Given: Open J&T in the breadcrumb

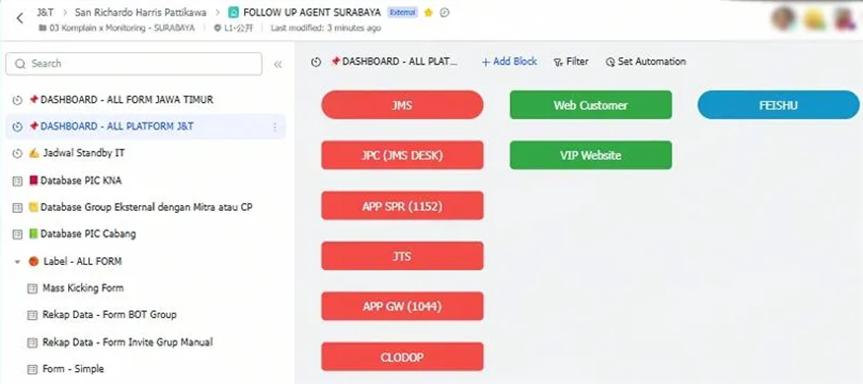Looking at the screenshot, I should pyautogui.click(x=45, y=12).
